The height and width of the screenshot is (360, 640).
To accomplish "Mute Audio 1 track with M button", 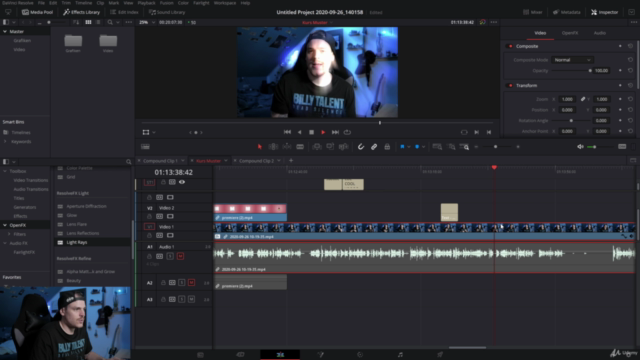I will pyautogui.click(x=180, y=256).
